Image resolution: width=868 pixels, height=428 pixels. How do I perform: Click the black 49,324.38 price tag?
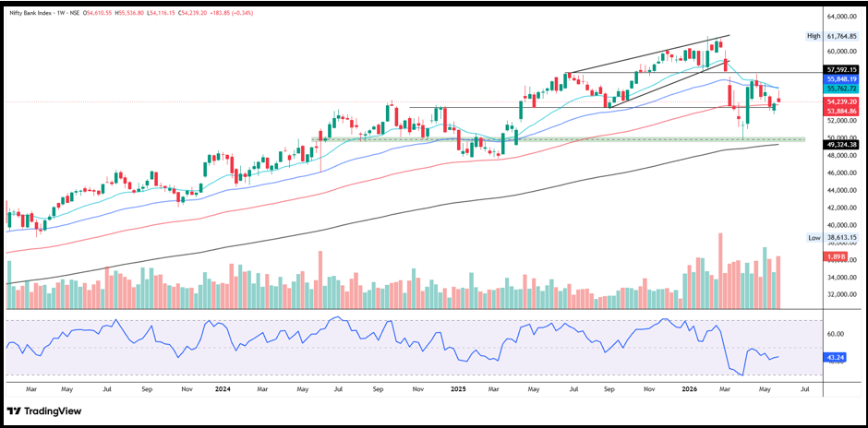(x=842, y=144)
